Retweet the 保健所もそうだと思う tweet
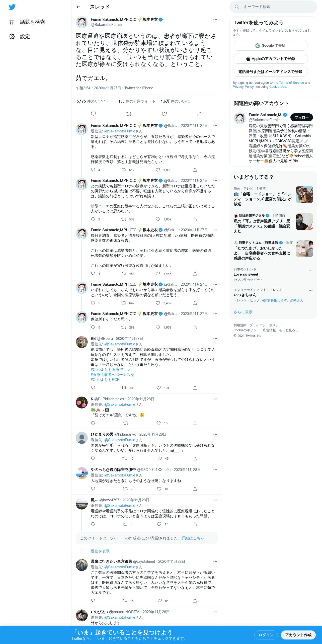This screenshot has height=644, width=322. 124,327
